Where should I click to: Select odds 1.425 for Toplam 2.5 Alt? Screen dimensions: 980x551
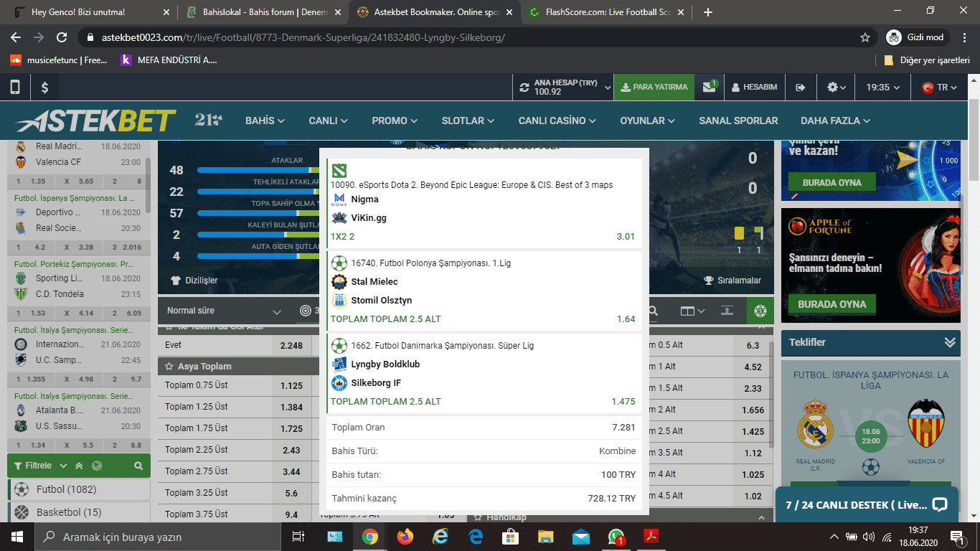point(753,431)
